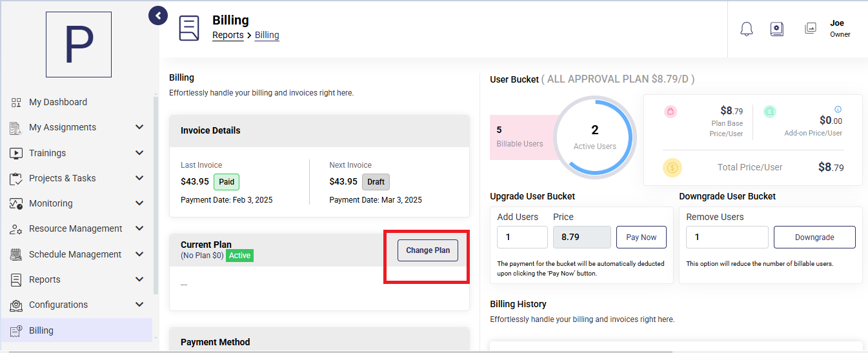Click the image gallery icon beside Joe

(x=811, y=28)
